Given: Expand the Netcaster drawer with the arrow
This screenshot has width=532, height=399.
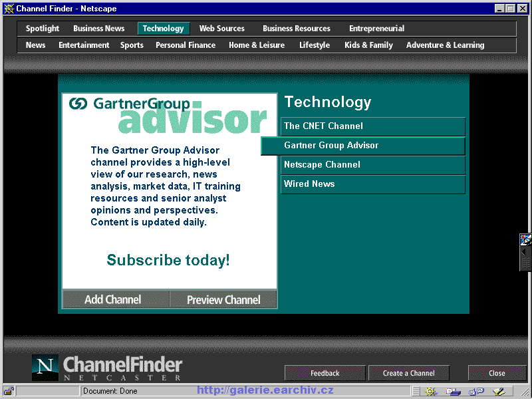Looking at the screenshot, I should pos(523,252).
